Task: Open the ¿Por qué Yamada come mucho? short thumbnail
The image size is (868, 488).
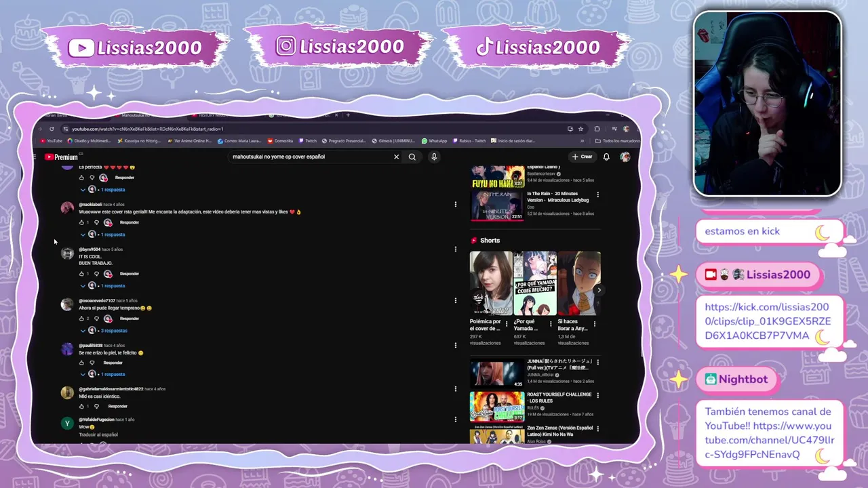Action: [535, 283]
